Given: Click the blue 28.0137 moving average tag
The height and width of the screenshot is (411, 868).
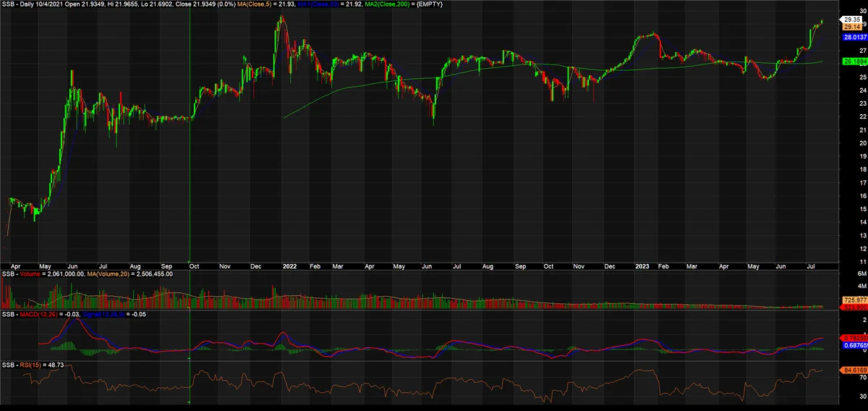Looking at the screenshot, I should pyautogui.click(x=854, y=36).
